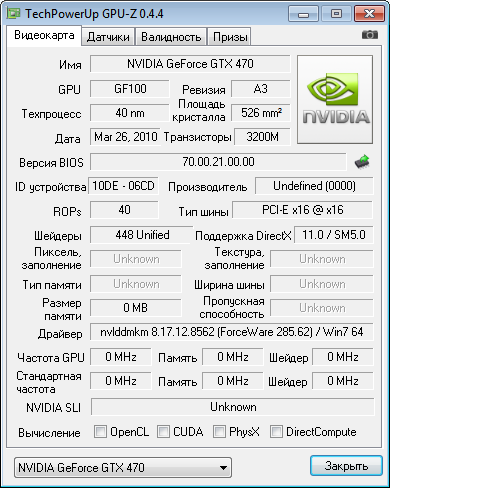Click memory size value 0 MB

(x=136, y=307)
